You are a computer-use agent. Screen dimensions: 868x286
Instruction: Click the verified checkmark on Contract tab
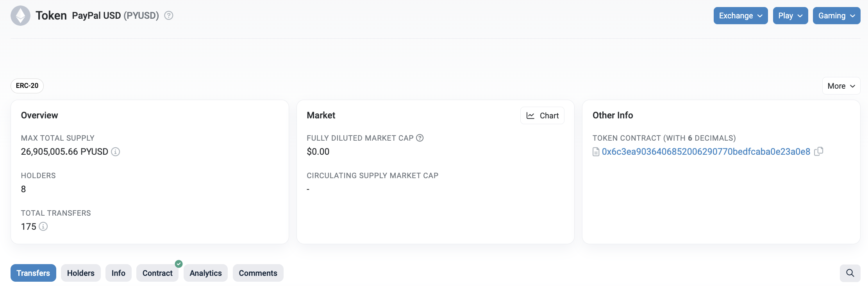pos(179,264)
